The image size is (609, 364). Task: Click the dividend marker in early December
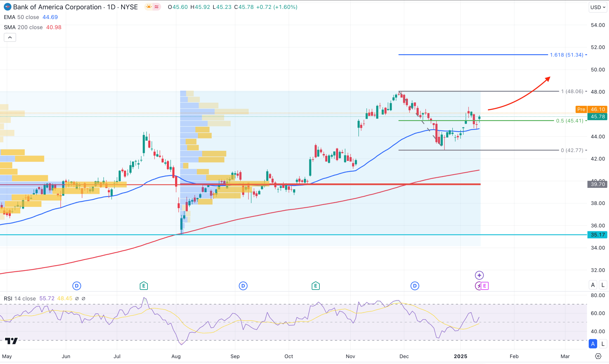click(415, 286)
